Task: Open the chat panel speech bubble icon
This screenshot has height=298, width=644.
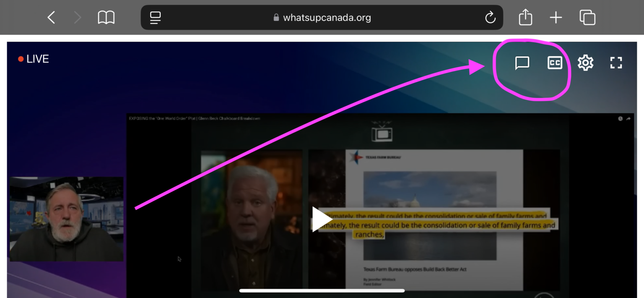Action: pyautogui.click(x=522, y=63)
